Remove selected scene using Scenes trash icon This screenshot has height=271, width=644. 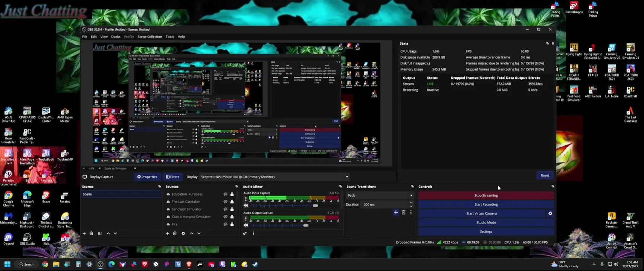[91, 233]
